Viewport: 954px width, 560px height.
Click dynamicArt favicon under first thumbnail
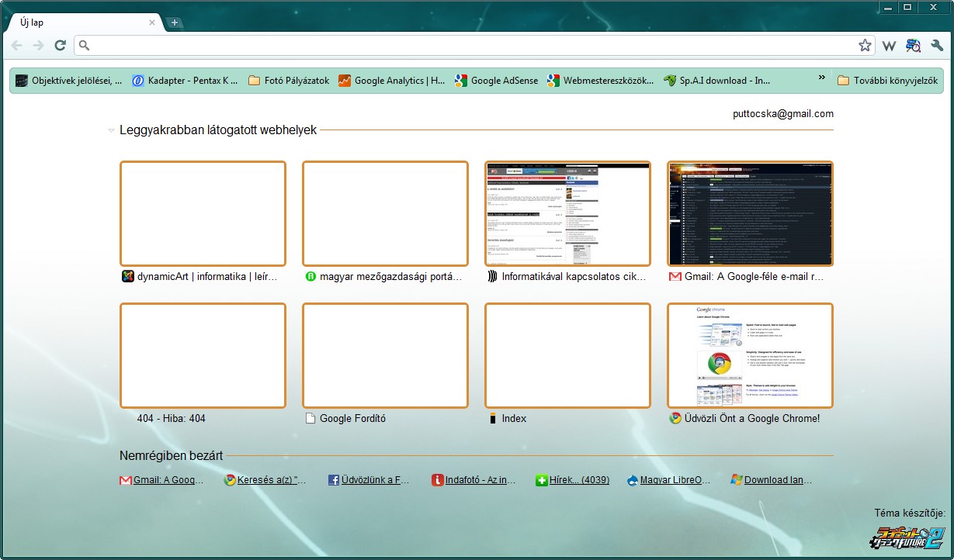pyautogui.click(x=128, y=276)
